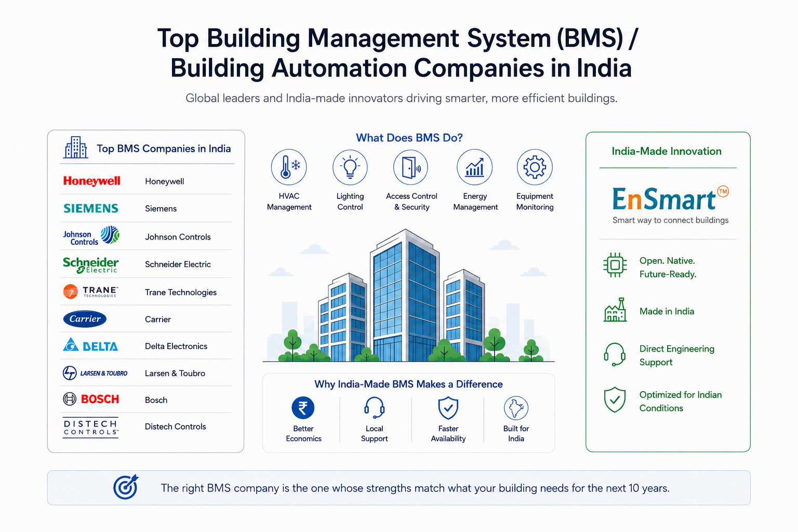This screenshot has width=798, height=532.
Task: Click the bottom banner sentence about the right BMS company
Action: tap(415, 488)
